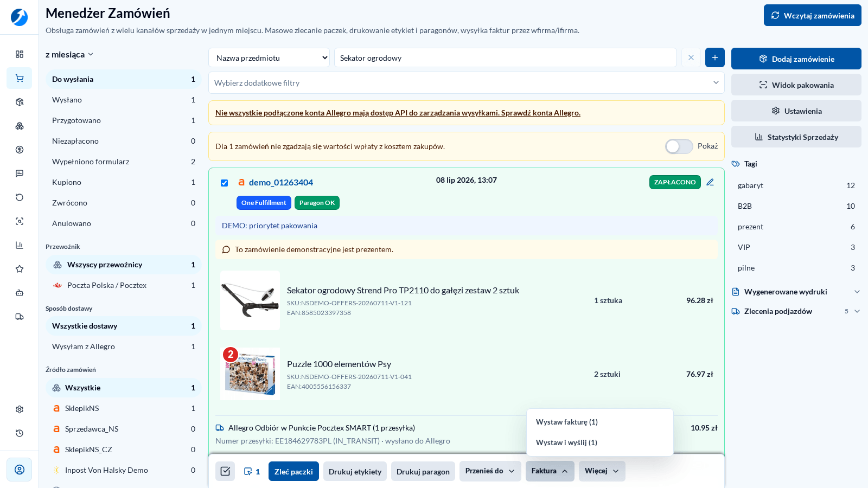The image size is (868, 488).
Task: Select the Do wysłania status filter
Action: pyautogui.click(x=124, y=79)
